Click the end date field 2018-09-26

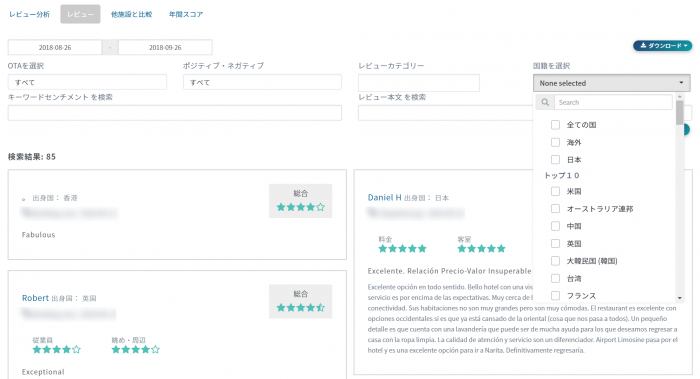[165, 47]
